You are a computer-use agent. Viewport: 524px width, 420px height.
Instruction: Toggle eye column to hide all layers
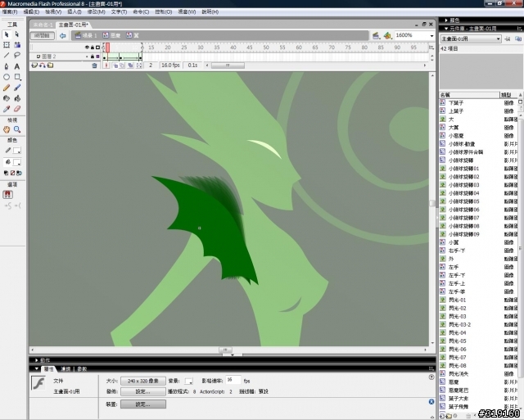click(88, 47)
